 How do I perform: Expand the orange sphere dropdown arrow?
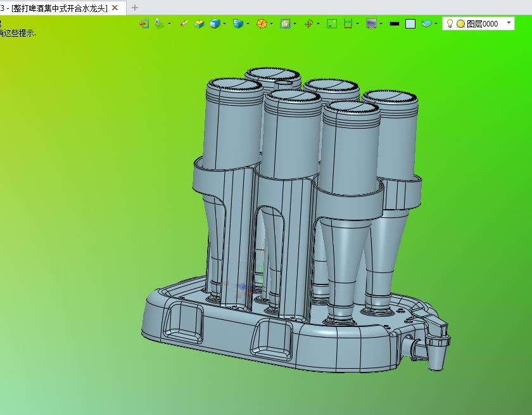coord(272,23)
